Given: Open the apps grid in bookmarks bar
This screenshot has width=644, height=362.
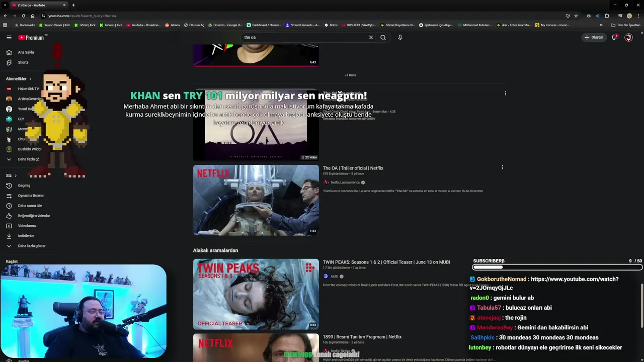Looking at the screenshot, I should coord(5,25).
